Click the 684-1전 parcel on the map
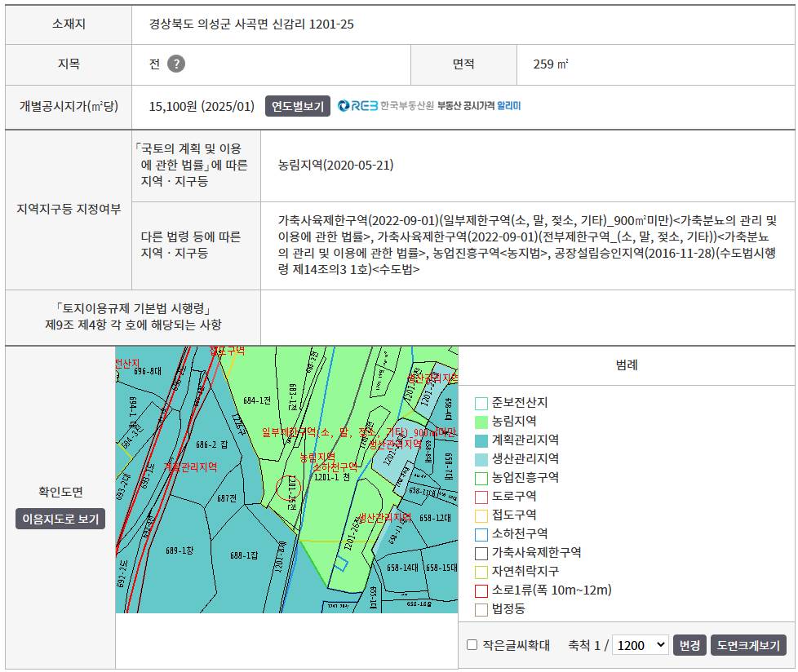Image resolution: width=798 pixels, height=672 pixels. [256, 400]
